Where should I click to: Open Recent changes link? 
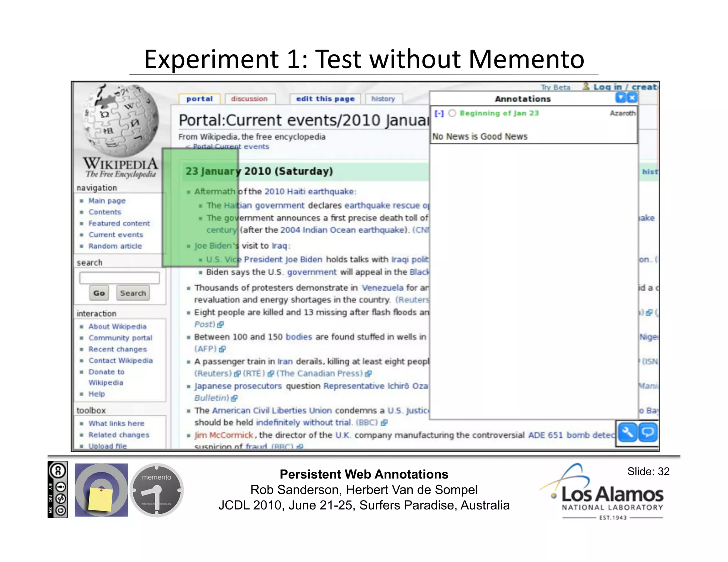coord(118,349)
